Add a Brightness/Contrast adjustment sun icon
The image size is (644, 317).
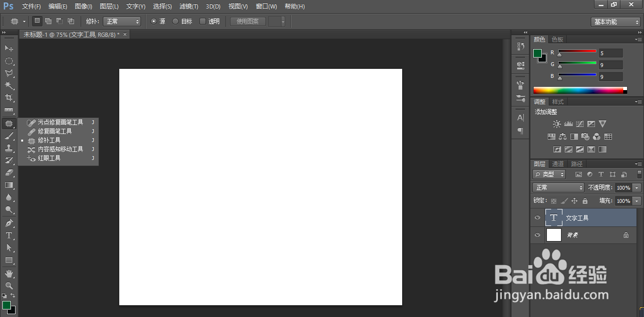click(x=557, y=124)
